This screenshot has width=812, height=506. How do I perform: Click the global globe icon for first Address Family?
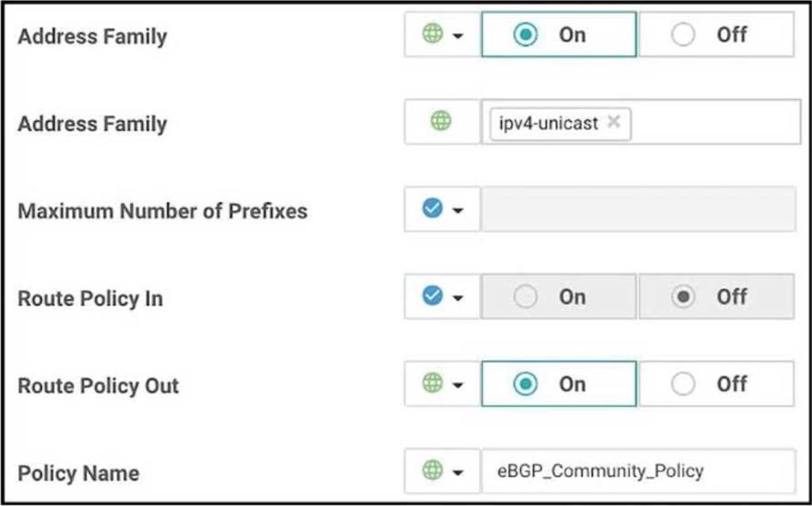coord(432,34)
